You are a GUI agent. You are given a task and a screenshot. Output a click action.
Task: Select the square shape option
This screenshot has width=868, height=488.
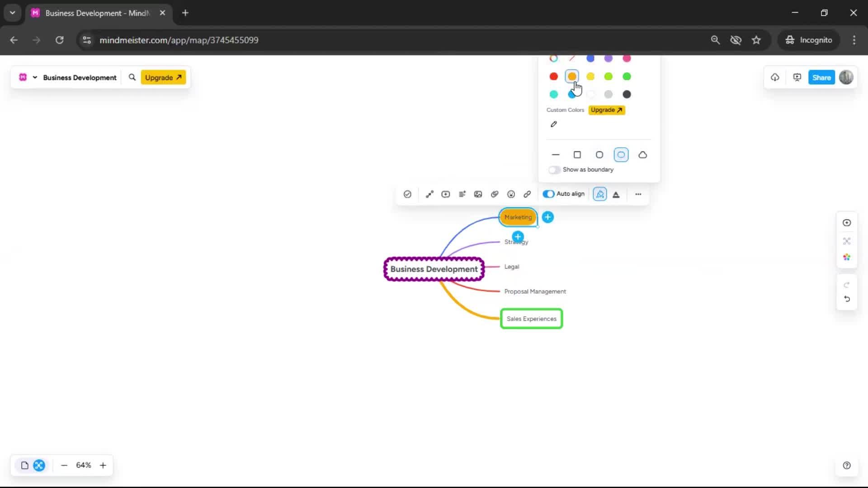[577, 155]
